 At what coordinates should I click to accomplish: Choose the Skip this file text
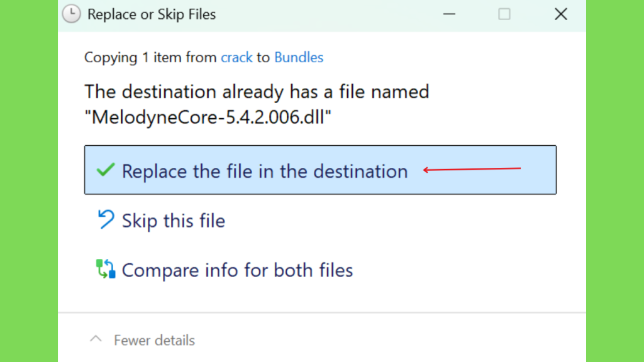pos(174,221)
